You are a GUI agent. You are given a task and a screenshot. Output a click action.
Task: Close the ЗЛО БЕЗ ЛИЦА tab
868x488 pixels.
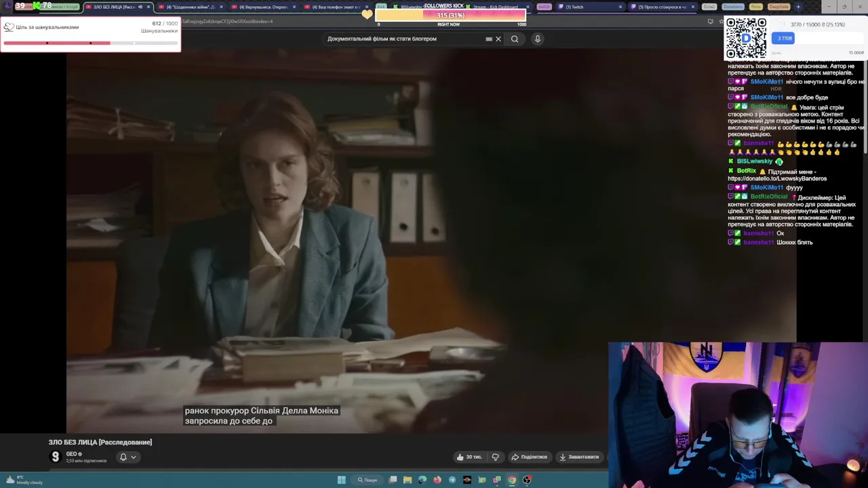tap(149, 7)
